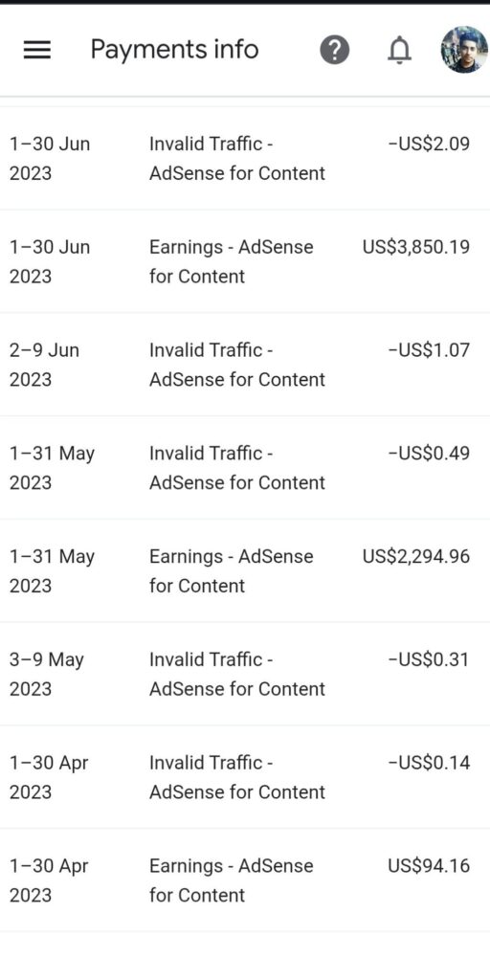Click the 1–30 Jun 2023 date next to Earnings
Screen dimensions: 490x980
click(x=50, y=262)
